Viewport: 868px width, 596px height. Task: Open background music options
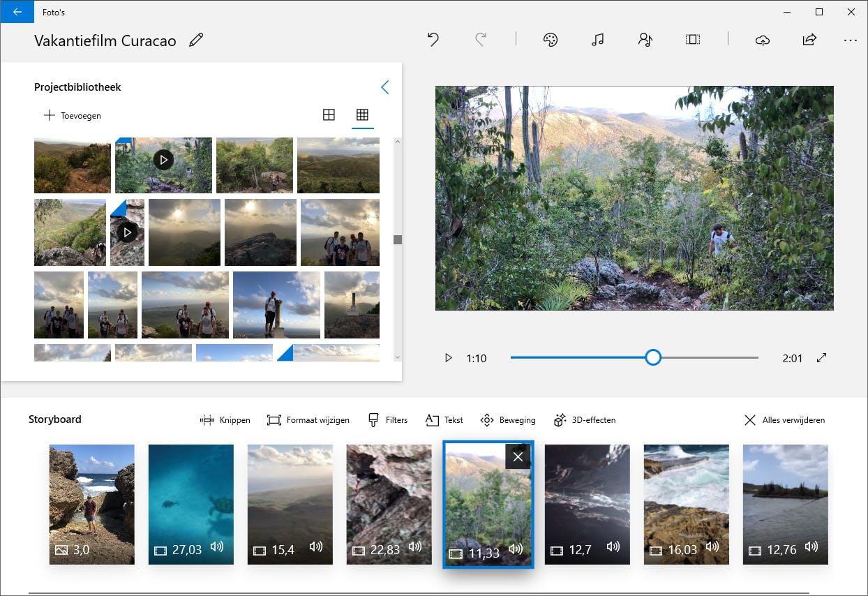[x=597, y=40]
